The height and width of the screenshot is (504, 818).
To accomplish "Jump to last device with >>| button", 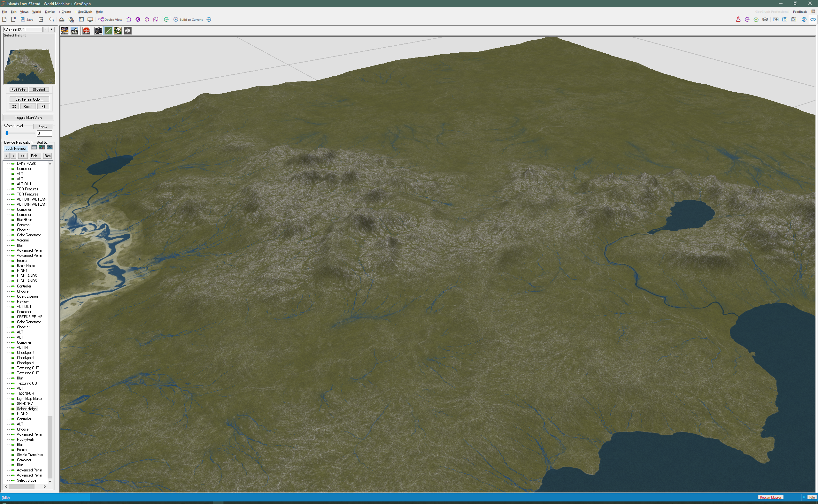I will click(23, 156).
